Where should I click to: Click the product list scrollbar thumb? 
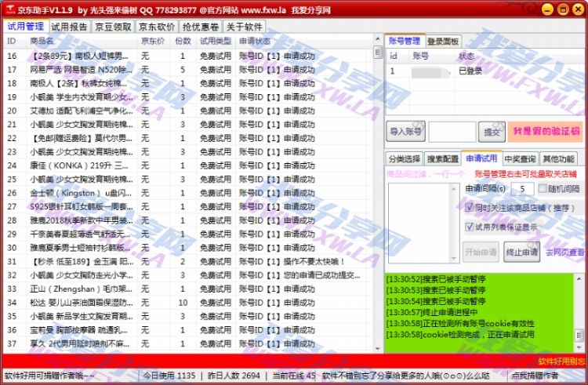point(378,52)
